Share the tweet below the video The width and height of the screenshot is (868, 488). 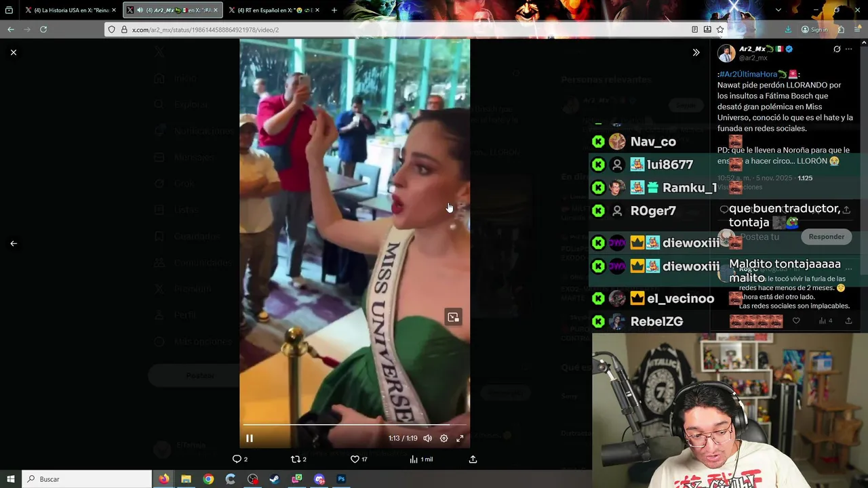(473, 460)
